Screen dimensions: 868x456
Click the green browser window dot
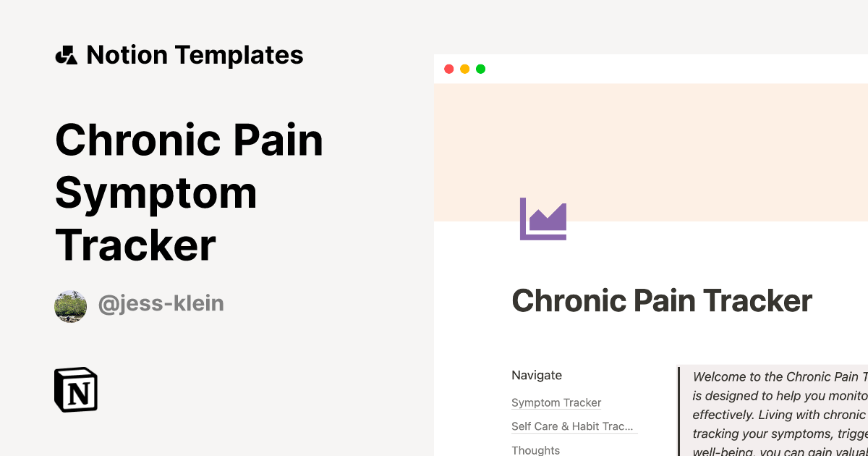pos(481,69)
